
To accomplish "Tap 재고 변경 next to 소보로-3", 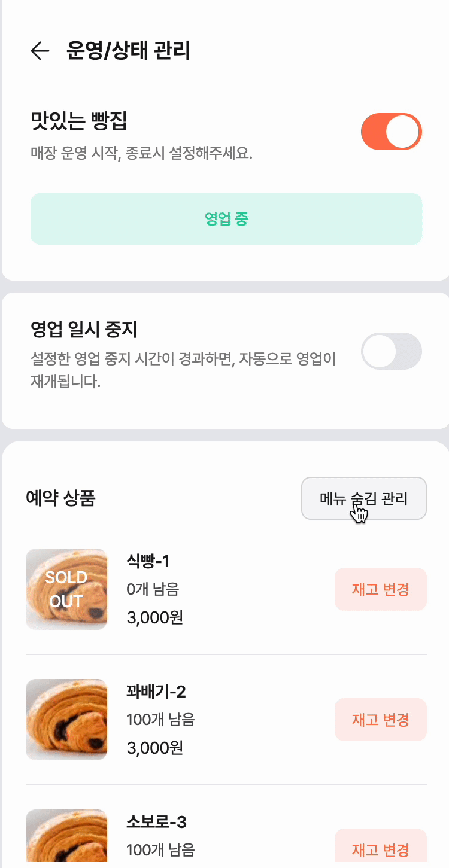I will tap(380, 849).
